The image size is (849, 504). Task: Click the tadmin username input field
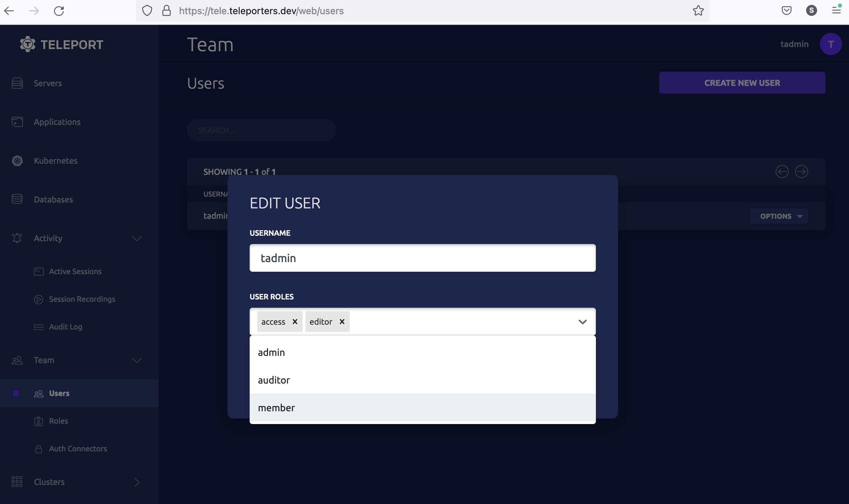422,258
